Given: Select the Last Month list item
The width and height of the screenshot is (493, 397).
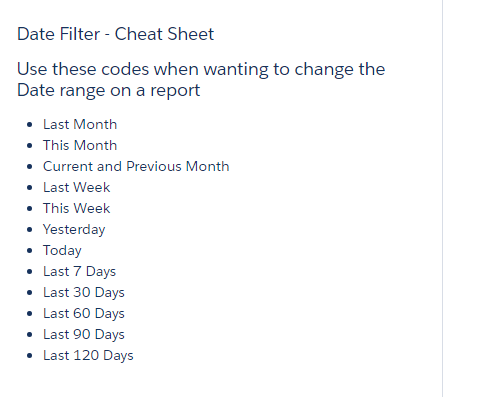Looking at the screenshot, I should (80, 124).
